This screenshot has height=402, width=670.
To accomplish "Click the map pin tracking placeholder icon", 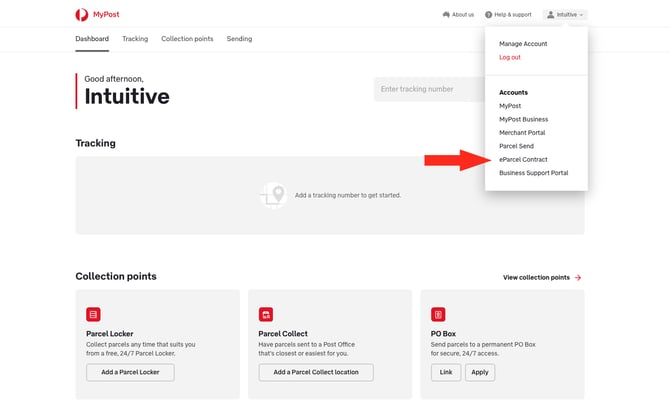I will (x=273, y=195).
